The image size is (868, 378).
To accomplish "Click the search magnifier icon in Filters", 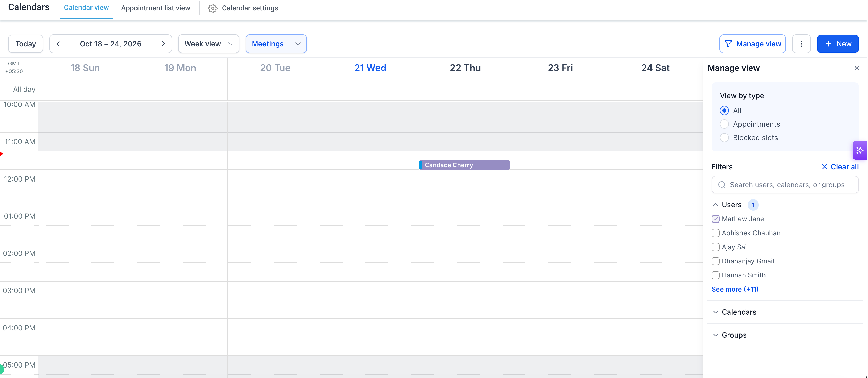I will 722,185.
